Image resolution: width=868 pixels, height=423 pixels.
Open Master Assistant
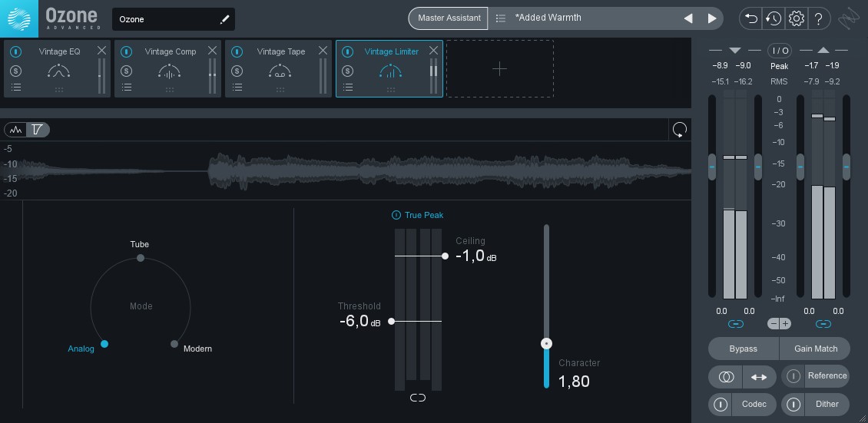click(449, 18)
